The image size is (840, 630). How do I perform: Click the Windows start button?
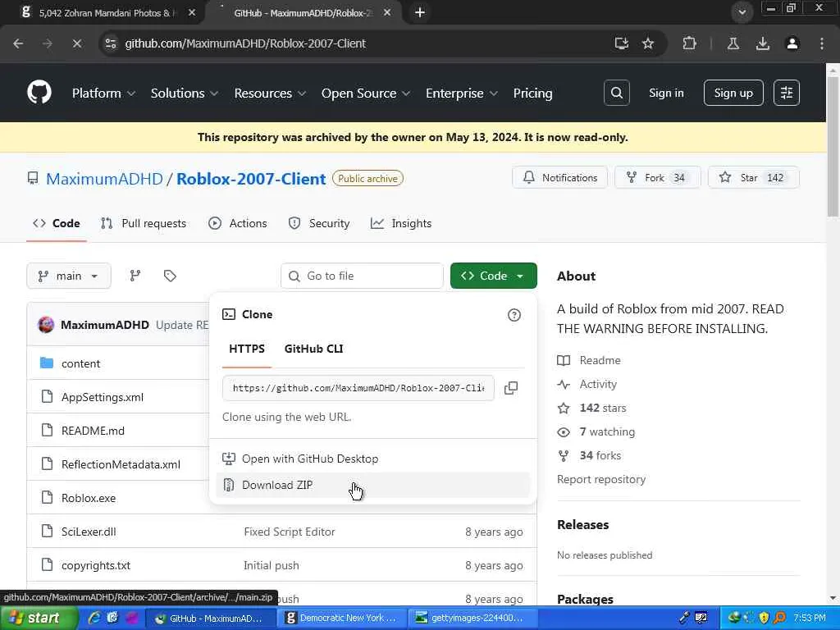38,619
